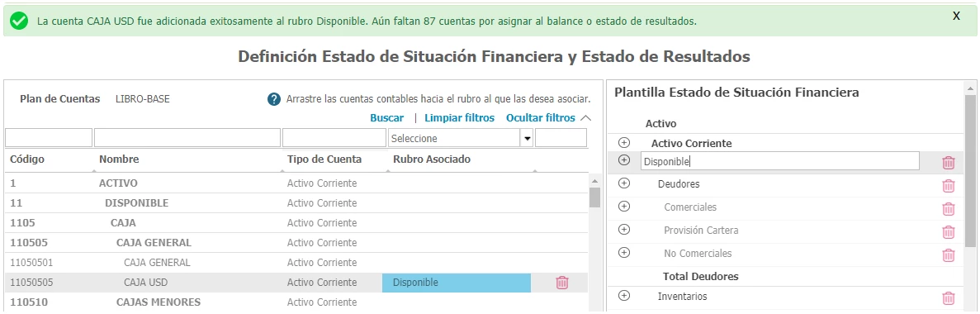This screenshot has height=314, width=980.
Task: Remove Inventarios with its trash icon
Action: (x=948, y=297)
